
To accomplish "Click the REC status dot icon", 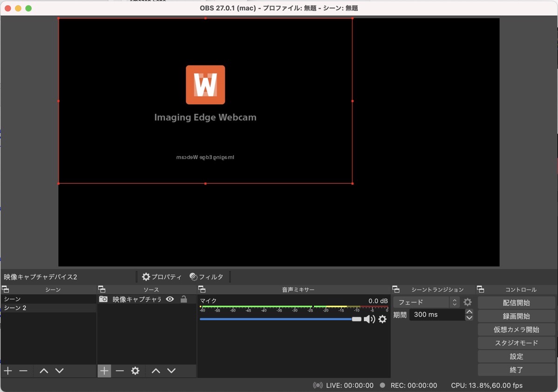I will coord(382,385).
